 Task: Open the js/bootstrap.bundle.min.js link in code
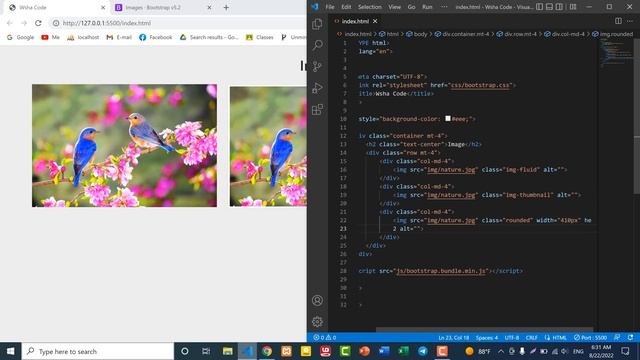click(x=441, y=271)
